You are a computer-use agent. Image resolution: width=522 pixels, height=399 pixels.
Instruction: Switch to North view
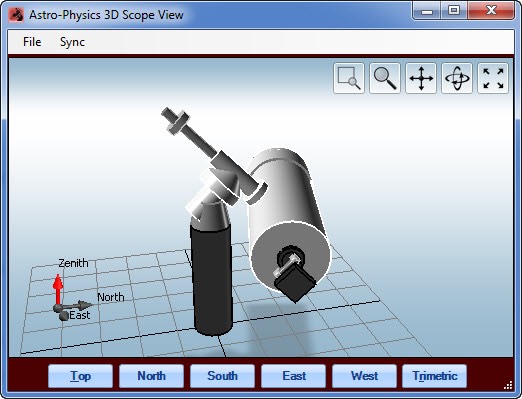151,376
